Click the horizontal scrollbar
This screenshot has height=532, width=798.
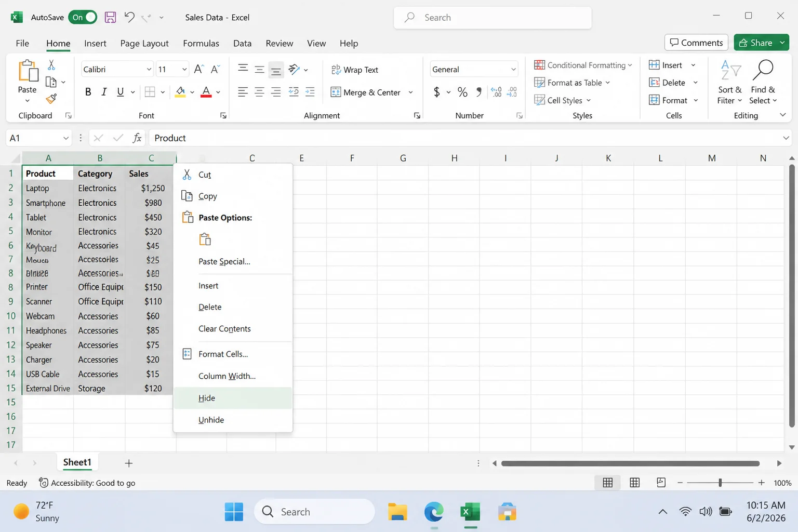(x=630, y=463)
